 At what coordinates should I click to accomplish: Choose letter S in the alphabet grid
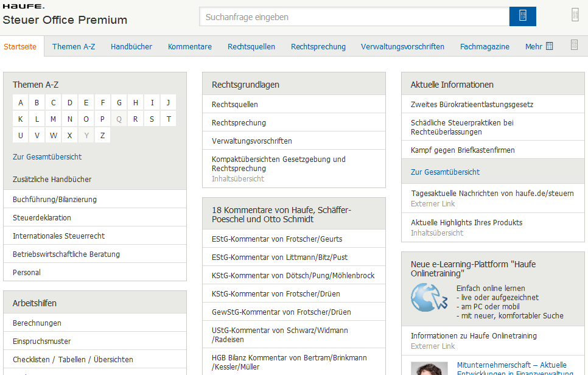click(x=152, y=119)
